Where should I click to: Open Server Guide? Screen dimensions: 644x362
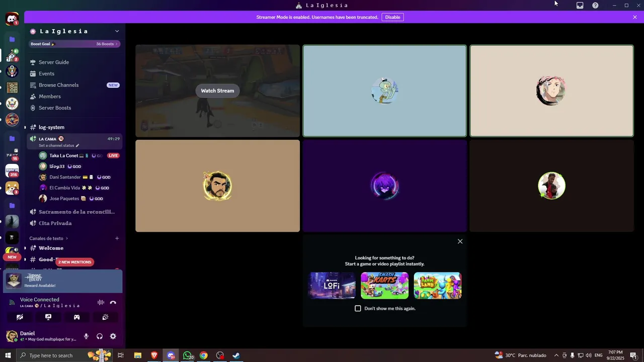74,62
